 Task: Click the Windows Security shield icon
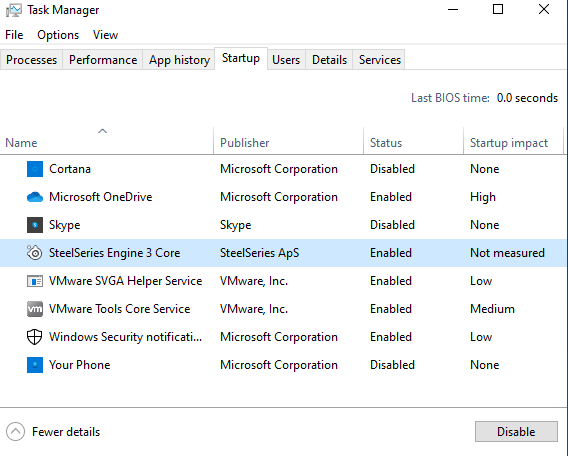[x=35, y=337]
